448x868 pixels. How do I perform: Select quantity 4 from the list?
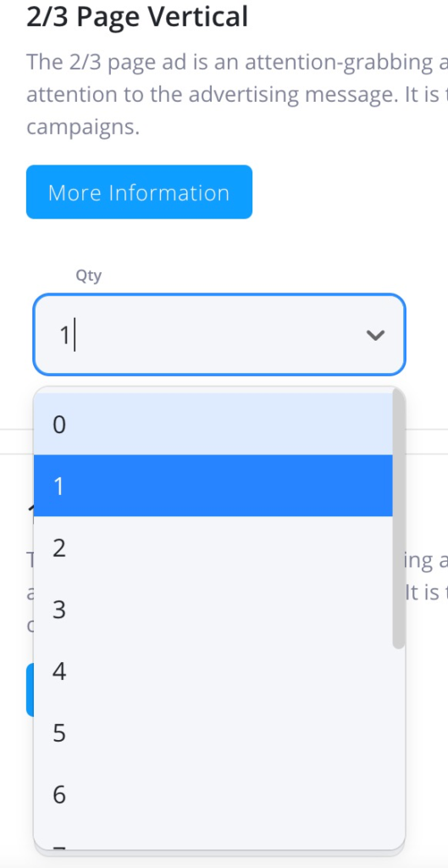tap(213, 671)
